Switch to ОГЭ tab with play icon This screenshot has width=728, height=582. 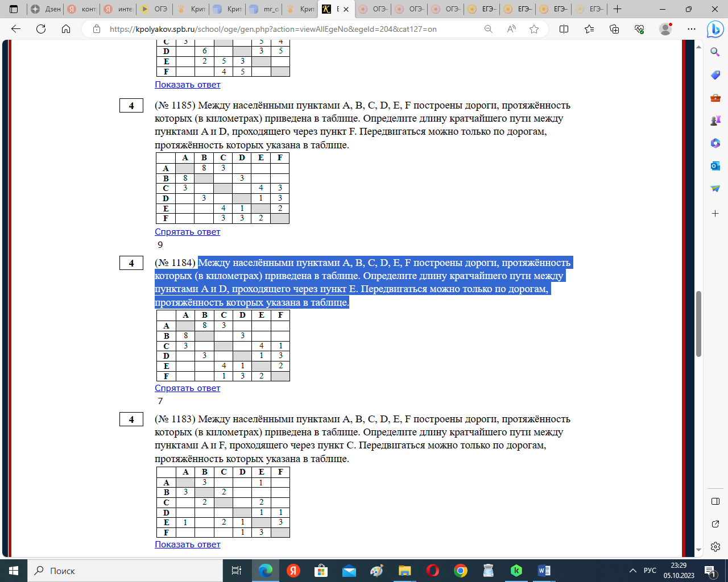click(x=154, y=9)
